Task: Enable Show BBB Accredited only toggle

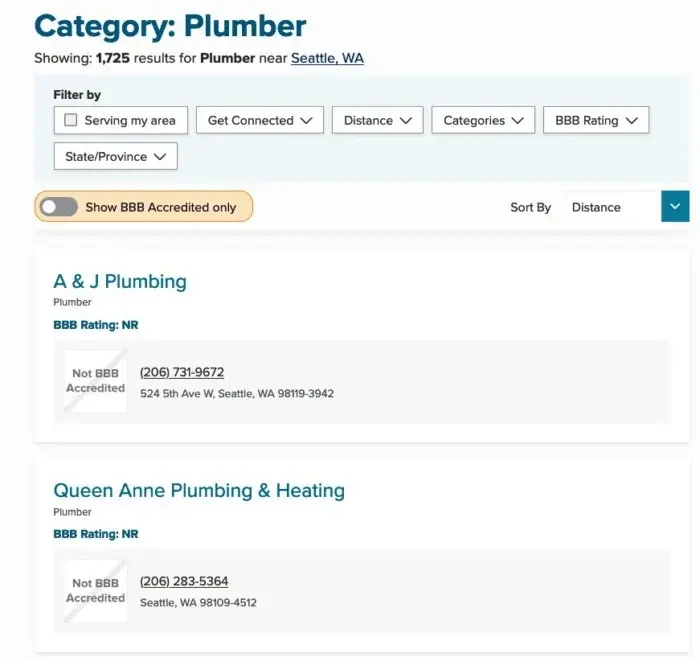Action: (59, 207)
